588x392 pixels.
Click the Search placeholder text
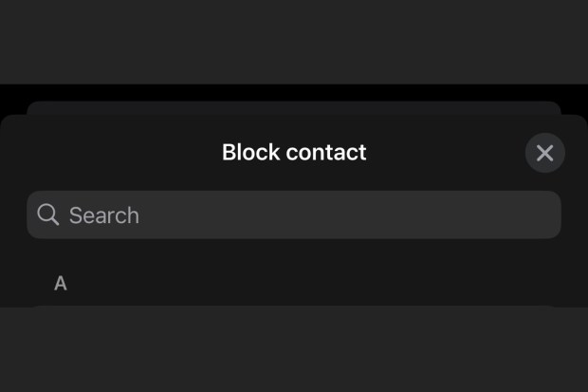pos(104,215)
